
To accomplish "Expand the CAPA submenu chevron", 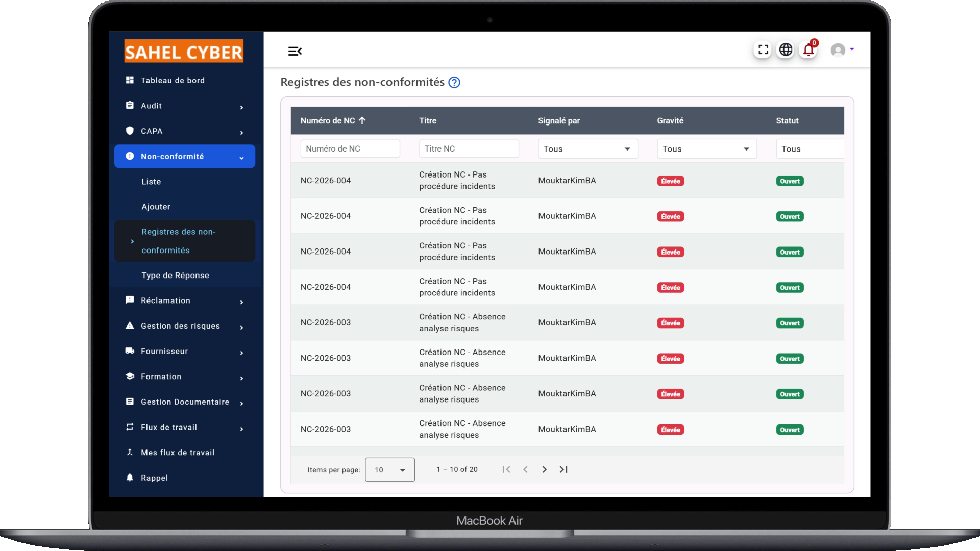I will click(241, 133).
